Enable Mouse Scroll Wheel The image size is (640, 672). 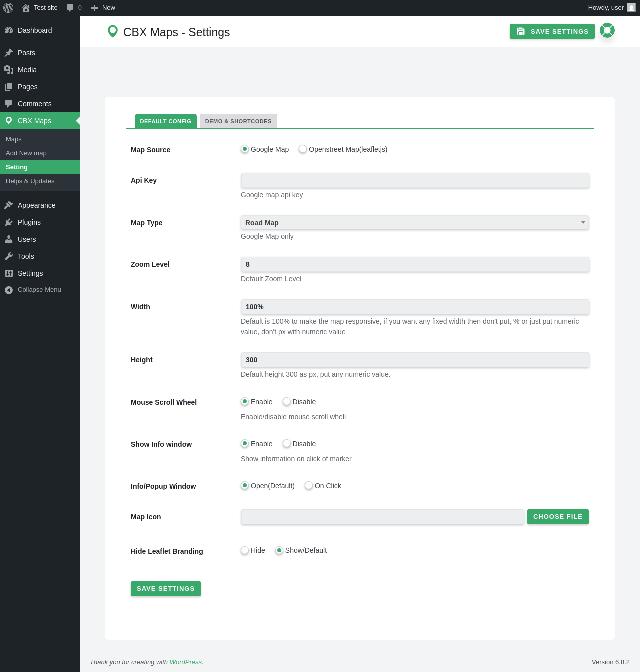coord(245,402)
